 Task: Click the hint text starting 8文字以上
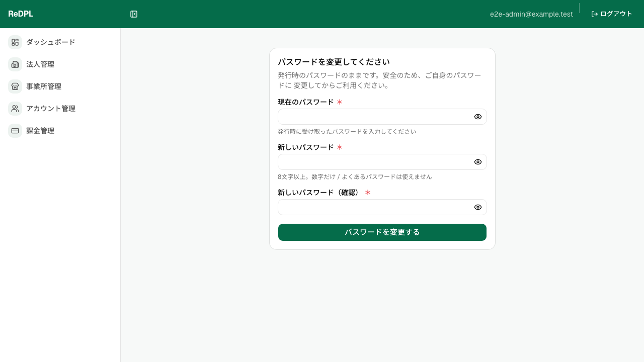point(355,177)
